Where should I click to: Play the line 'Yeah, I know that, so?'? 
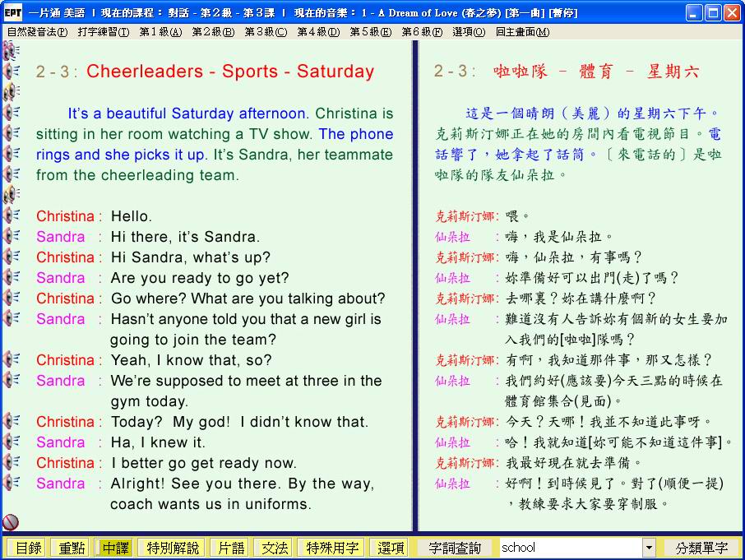point(12,359)
